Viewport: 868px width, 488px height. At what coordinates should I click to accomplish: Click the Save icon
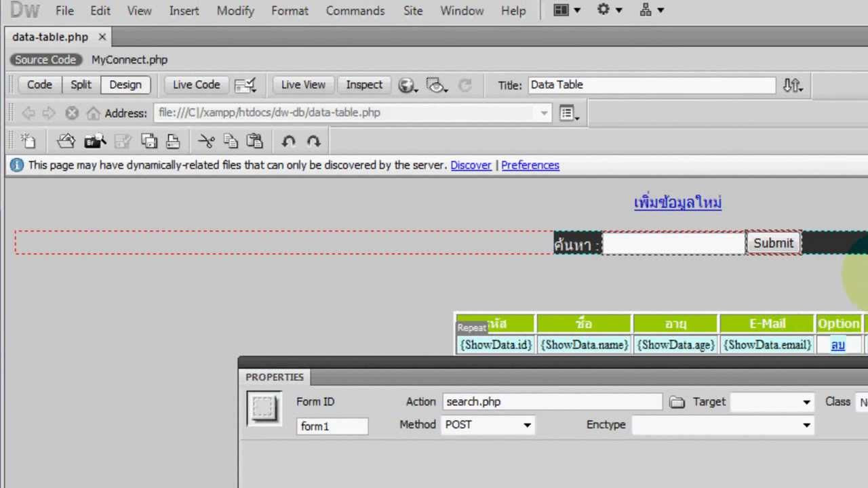click(123, 141)
